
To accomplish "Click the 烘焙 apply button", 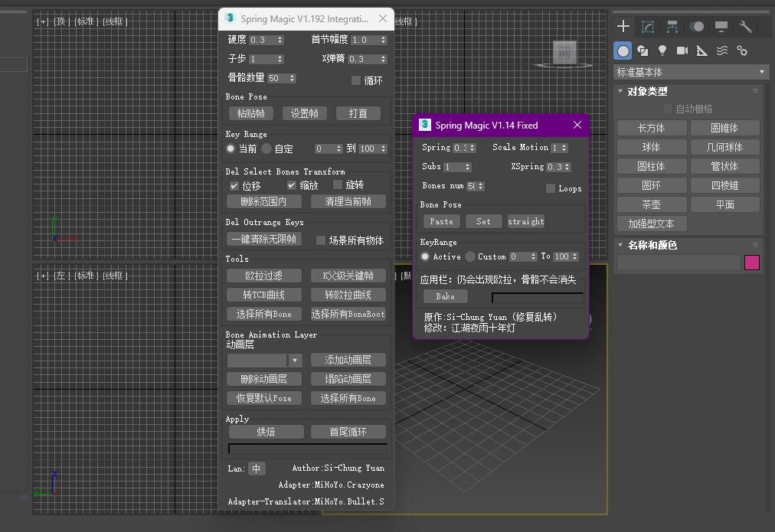I will (266, 432).
